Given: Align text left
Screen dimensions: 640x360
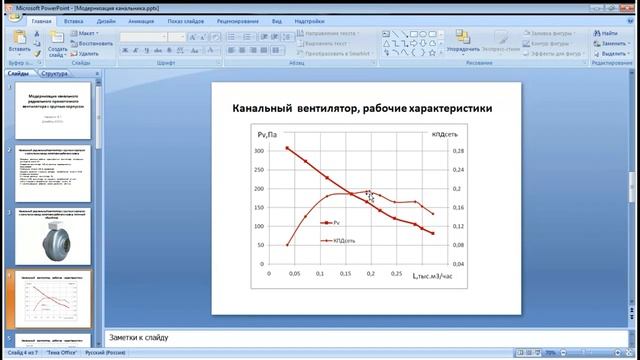Looking at the screenshot, I should (x=231, y=50).
